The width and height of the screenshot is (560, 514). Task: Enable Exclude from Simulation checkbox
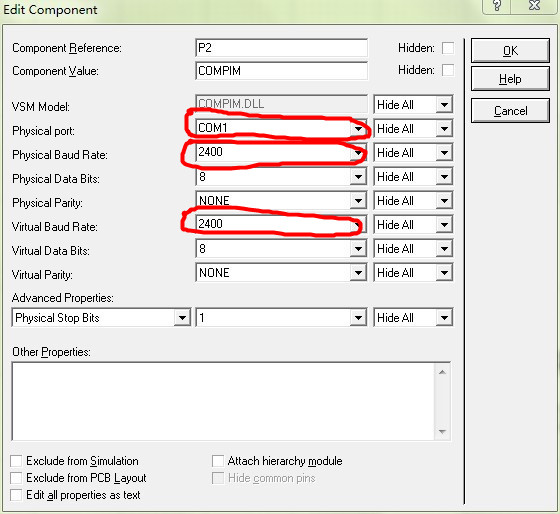click(x=16, y=461)
